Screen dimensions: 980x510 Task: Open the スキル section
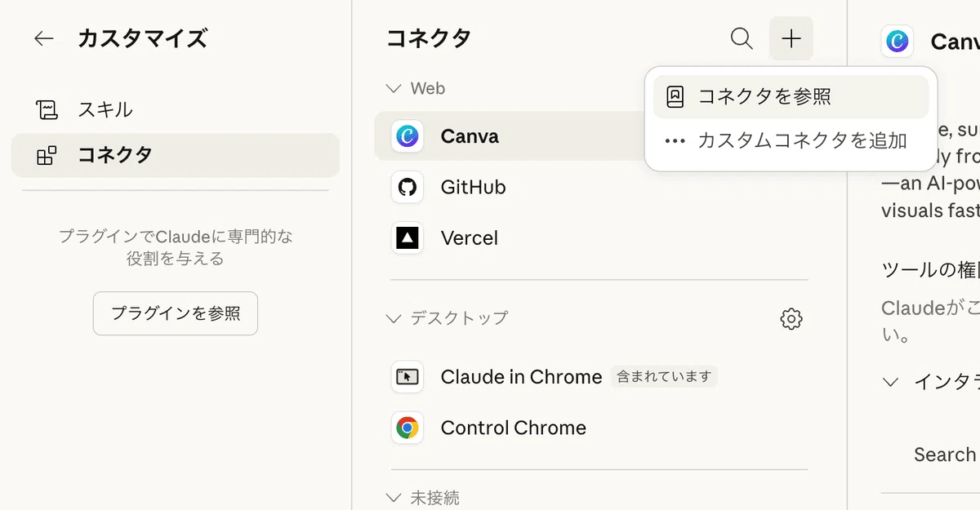pos(105,109)
